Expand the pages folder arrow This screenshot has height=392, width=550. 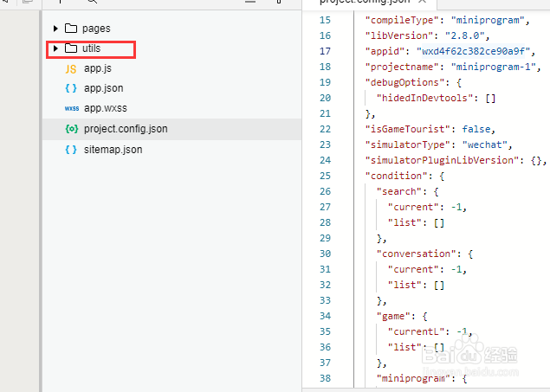pyautogui.click(x=56, y=29)
